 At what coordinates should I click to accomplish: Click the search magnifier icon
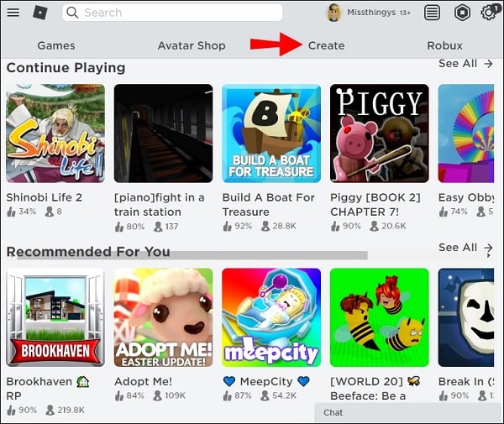click(72, 13)
